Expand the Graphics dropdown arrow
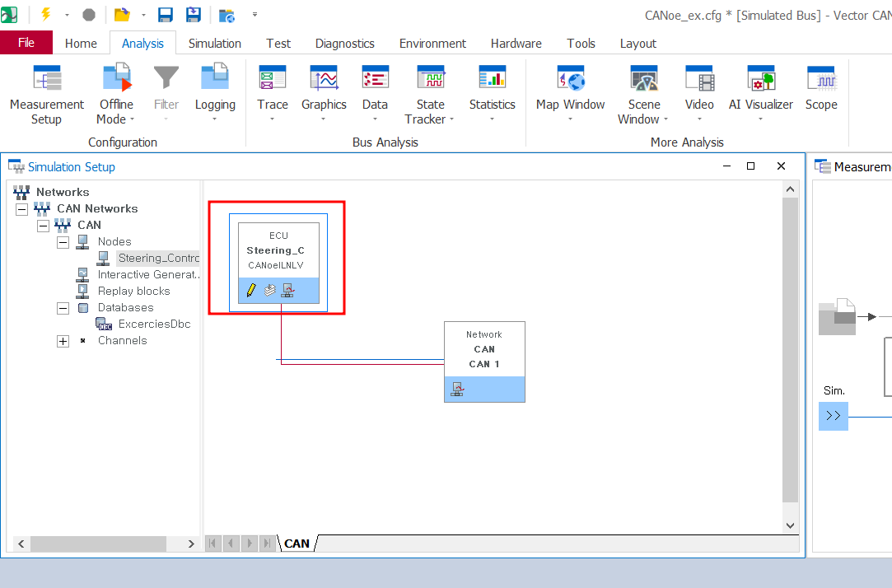 324,119
